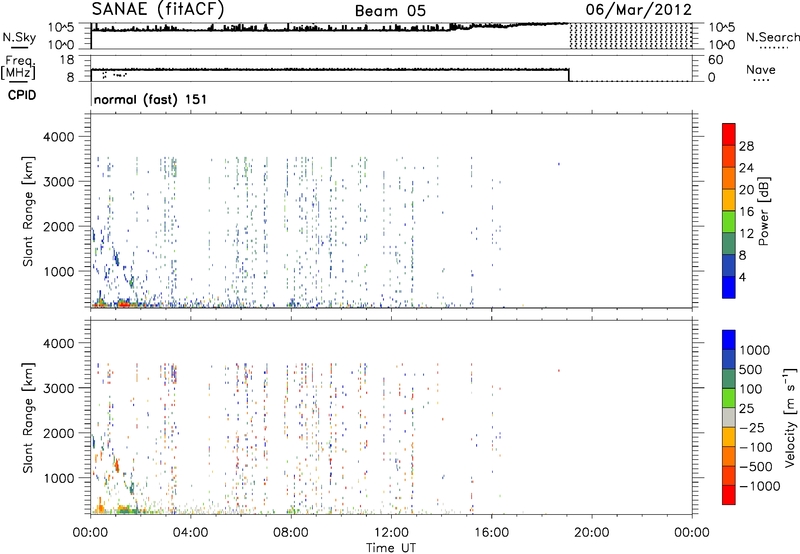
Task: Select the 500 label on the velocity scale
Action: (x=751, y=370)
